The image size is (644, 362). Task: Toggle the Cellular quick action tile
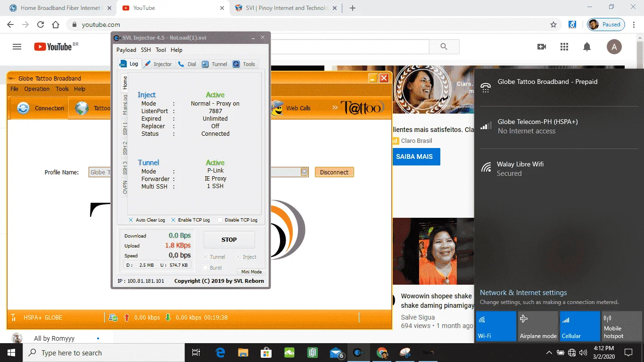point(580,326)
